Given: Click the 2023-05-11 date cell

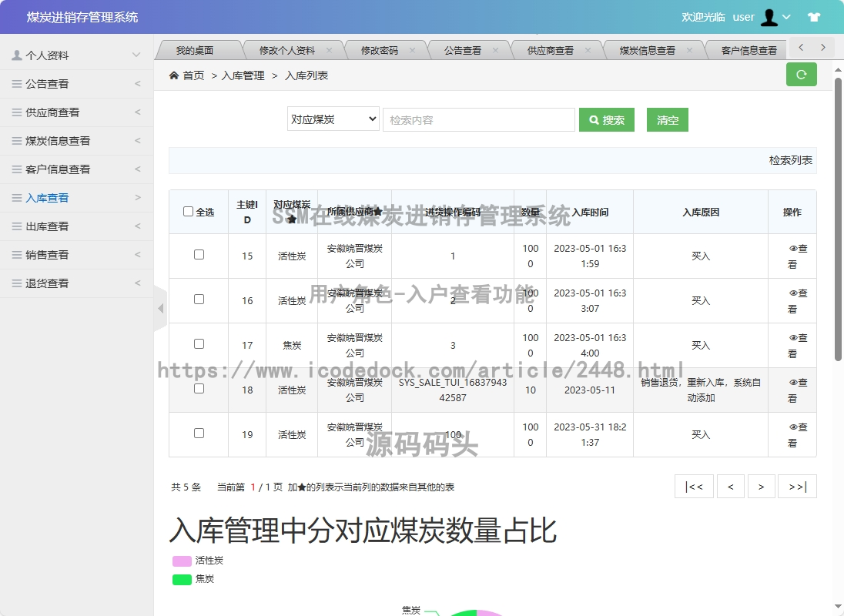Looking at the screenshot, I should tap(589, 390).
